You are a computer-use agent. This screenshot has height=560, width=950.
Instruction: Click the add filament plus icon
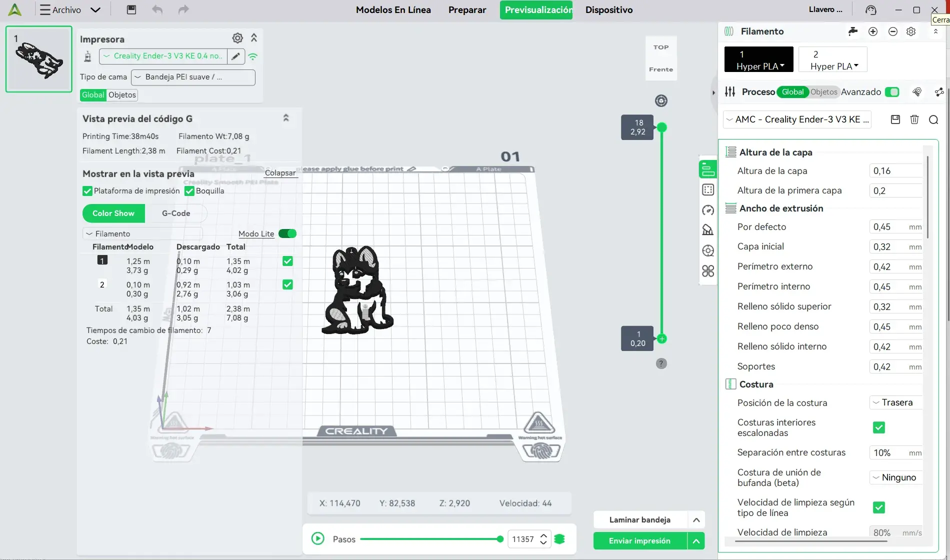tap(873, 31)
